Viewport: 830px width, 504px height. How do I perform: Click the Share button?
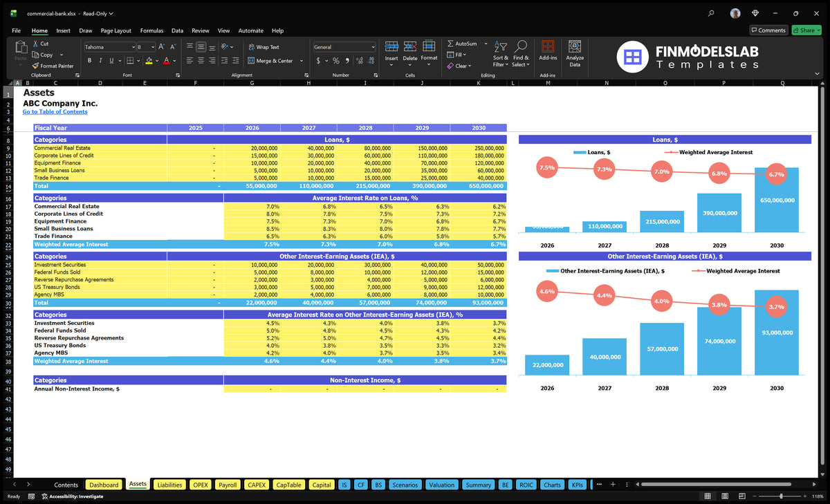[806, 30]
